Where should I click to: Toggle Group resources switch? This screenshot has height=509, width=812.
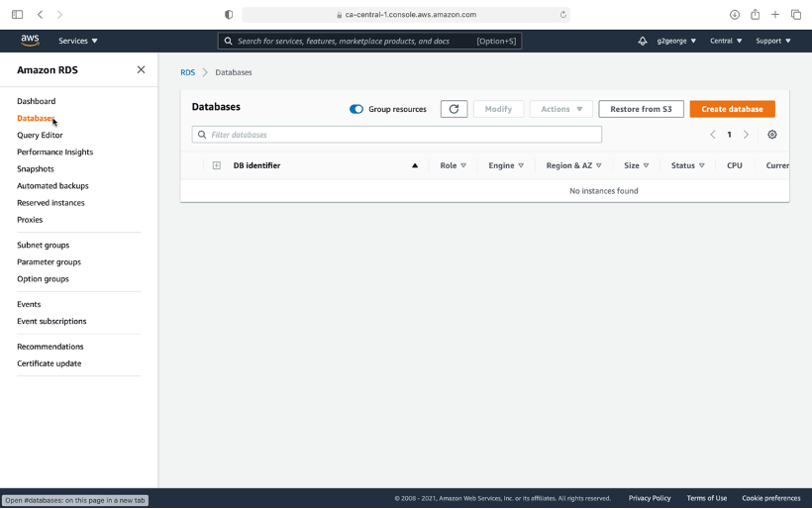pyautogui.click(x=355, y=109)
